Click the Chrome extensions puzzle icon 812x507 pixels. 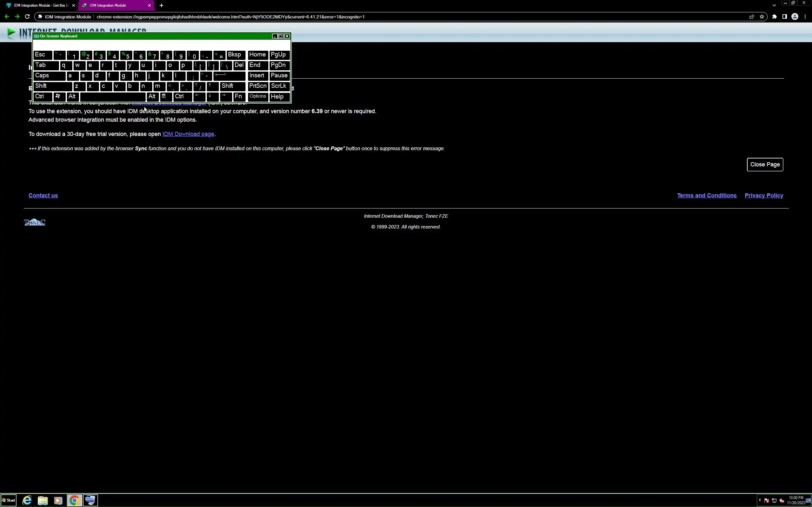[775, 17]
